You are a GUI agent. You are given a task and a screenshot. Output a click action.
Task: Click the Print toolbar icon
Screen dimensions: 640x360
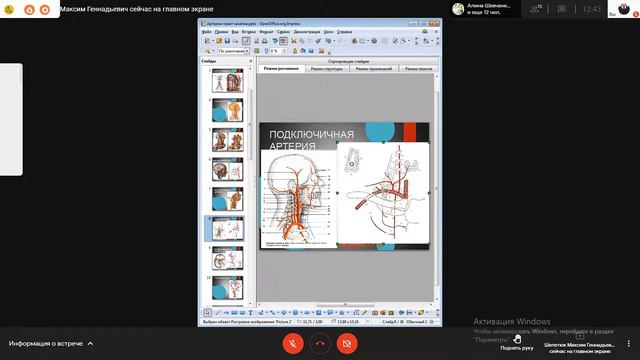[x=264, y=41]
